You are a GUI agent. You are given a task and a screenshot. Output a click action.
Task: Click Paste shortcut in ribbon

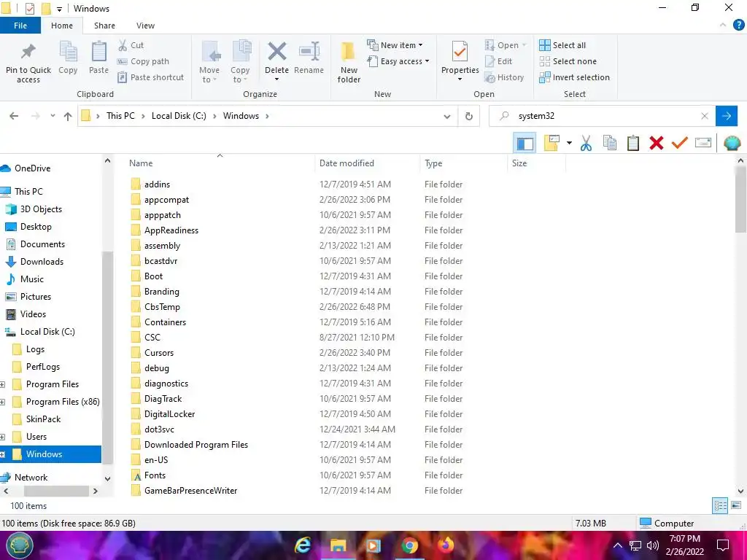[x=151, y=77]
